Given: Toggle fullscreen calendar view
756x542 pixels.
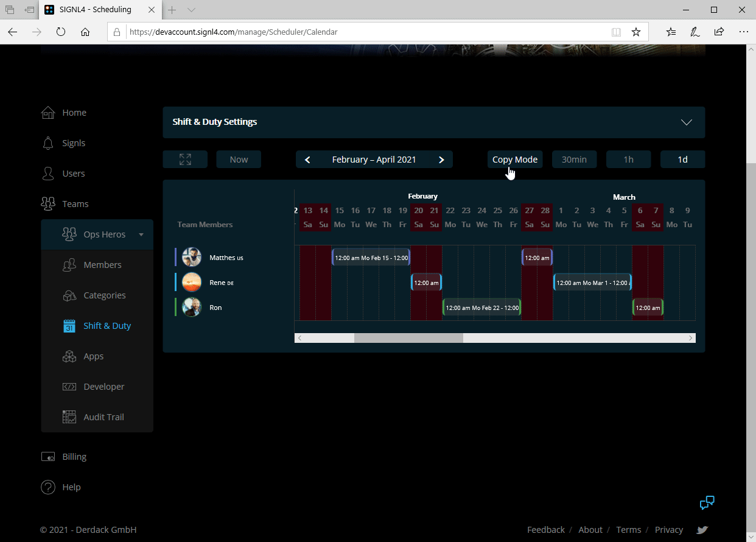Looking at the screenshot, I should 185,160.
